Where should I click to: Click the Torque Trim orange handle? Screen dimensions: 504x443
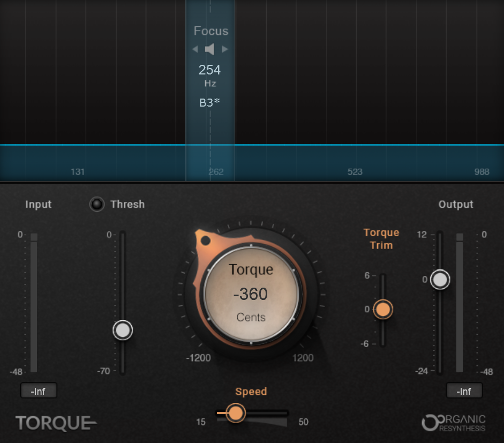tap(382, 309)
